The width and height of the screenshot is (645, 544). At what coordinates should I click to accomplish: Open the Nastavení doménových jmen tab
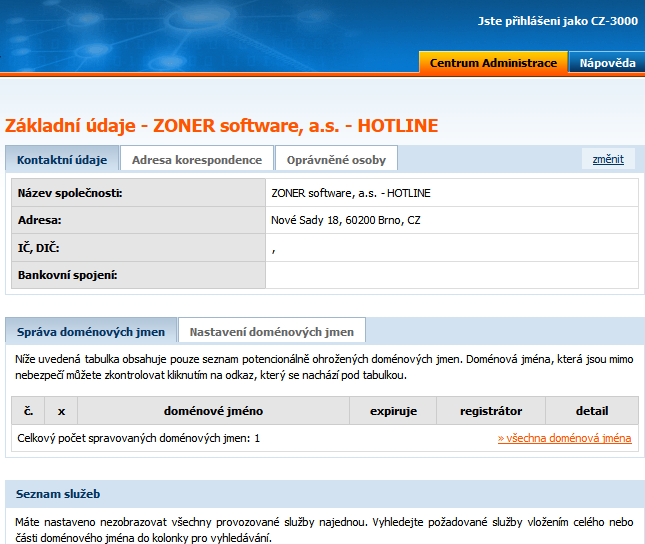pos(271,331)
